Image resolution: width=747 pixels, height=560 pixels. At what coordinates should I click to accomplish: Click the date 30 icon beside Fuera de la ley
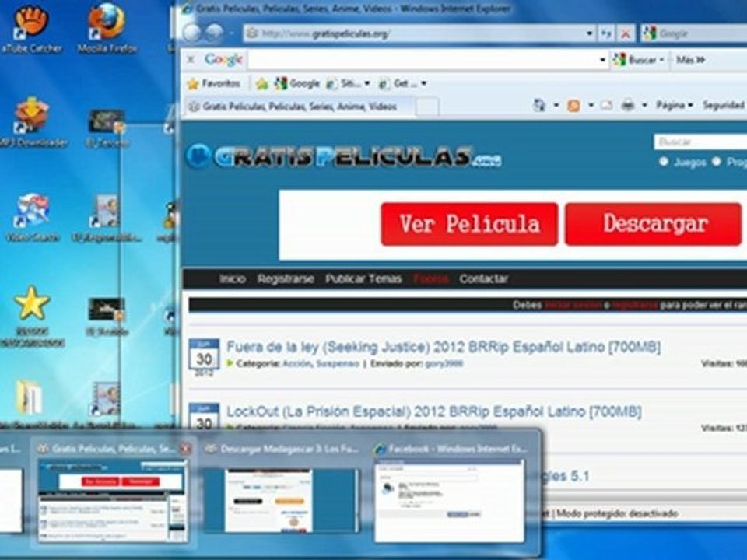click(x=204, y=355)
